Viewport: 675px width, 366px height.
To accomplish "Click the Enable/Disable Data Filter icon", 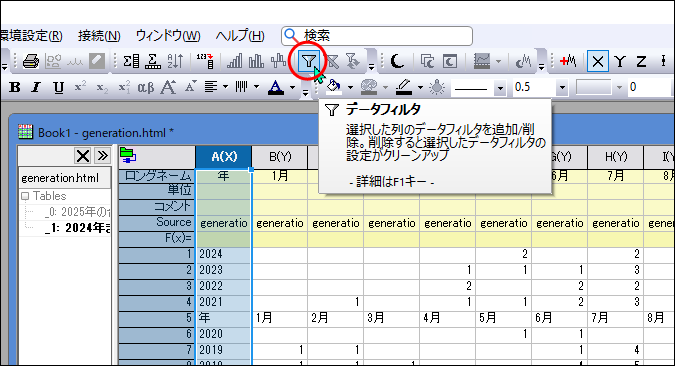I will (333, 61).
